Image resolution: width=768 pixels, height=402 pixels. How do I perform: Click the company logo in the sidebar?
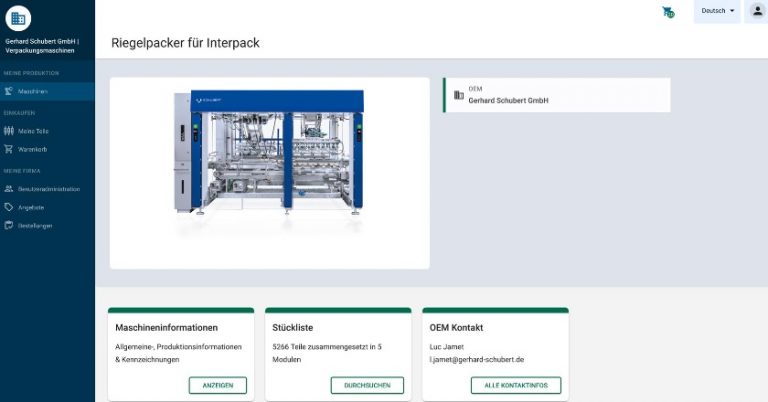(18, 18)
